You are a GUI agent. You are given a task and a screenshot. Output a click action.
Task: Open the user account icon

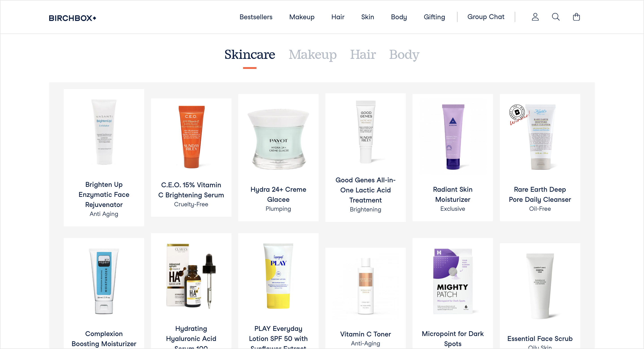pyautogui.click(x=535, y=17)
